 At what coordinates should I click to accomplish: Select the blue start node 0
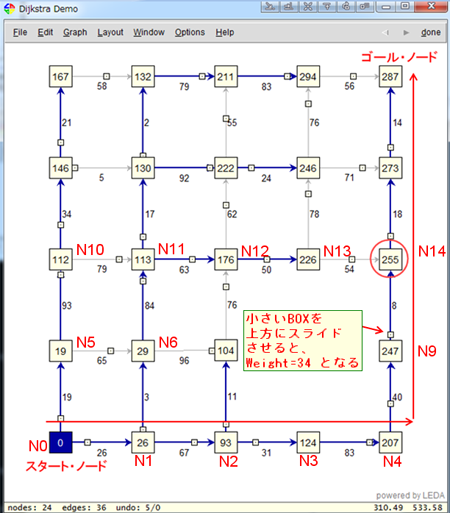[60, 442]
